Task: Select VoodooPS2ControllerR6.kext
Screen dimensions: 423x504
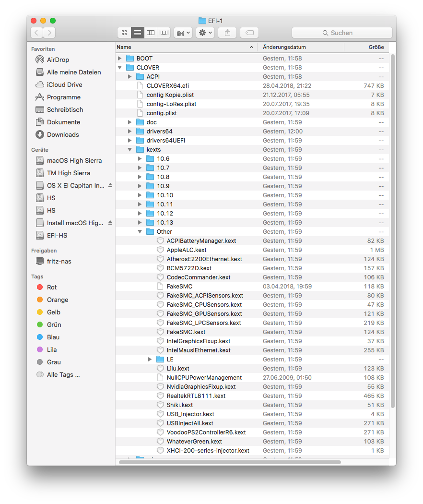Action: [x=252, y=432]
